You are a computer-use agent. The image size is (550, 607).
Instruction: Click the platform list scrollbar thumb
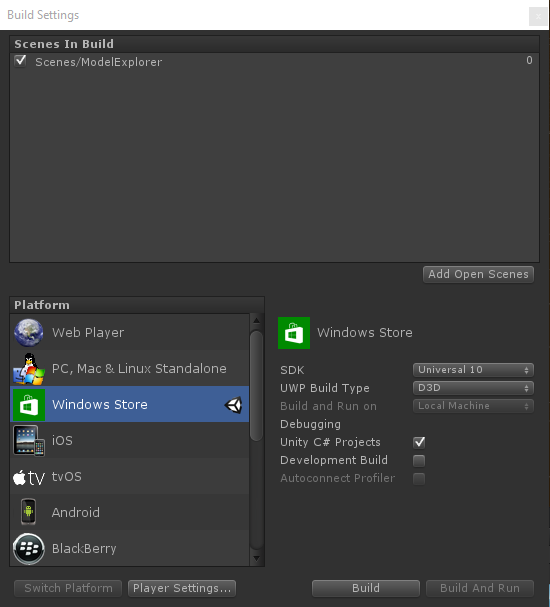pyautogui.click(x=256, y=386)
